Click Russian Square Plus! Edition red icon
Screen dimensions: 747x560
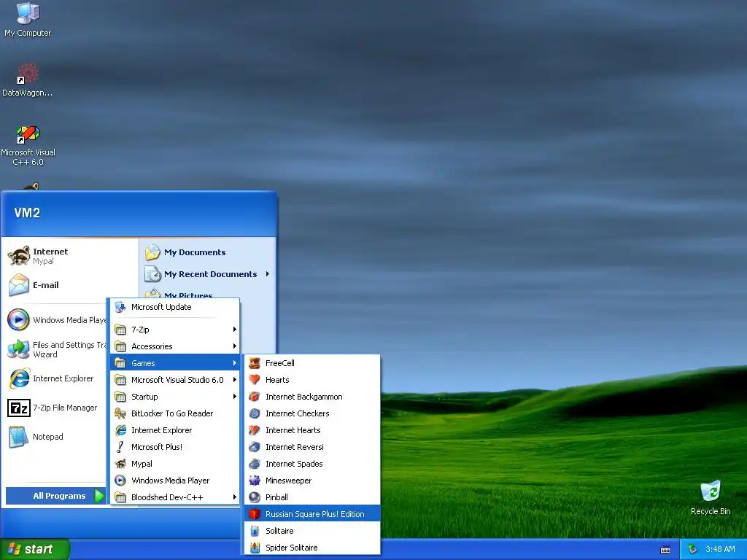click(x=255, y=514)
